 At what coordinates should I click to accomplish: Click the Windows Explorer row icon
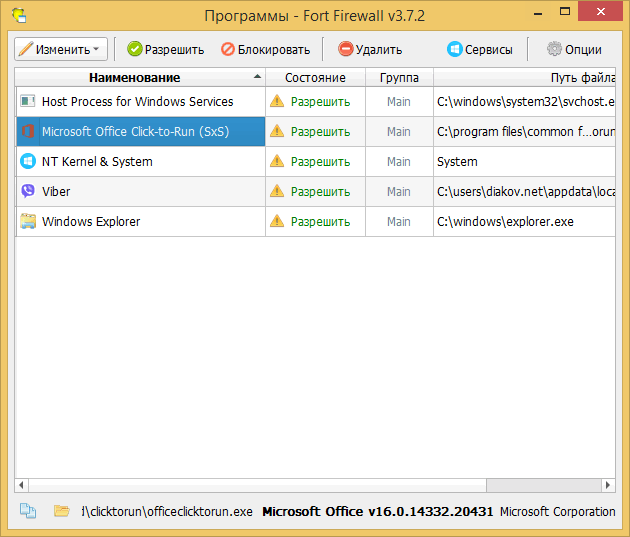[27, 221]
